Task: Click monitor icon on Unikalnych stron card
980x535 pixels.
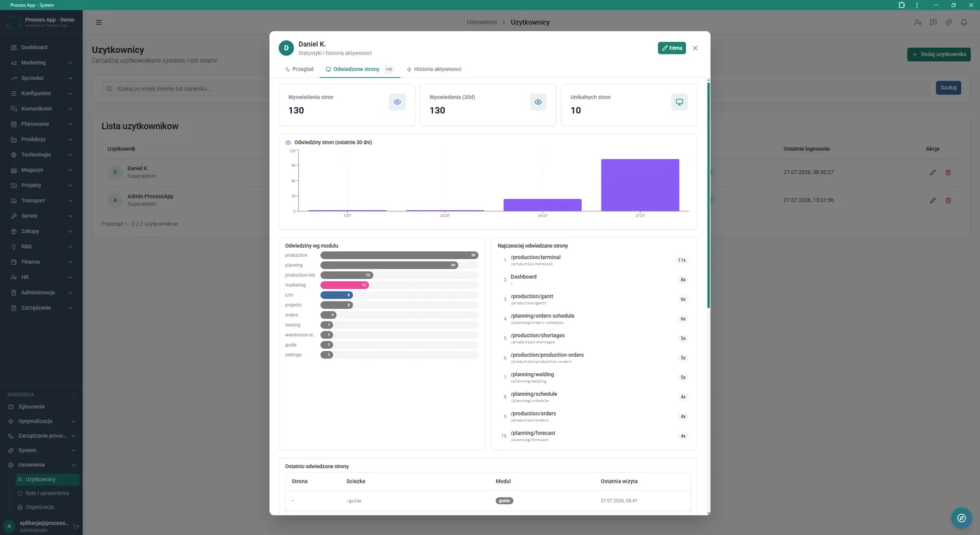Action: 679,102
